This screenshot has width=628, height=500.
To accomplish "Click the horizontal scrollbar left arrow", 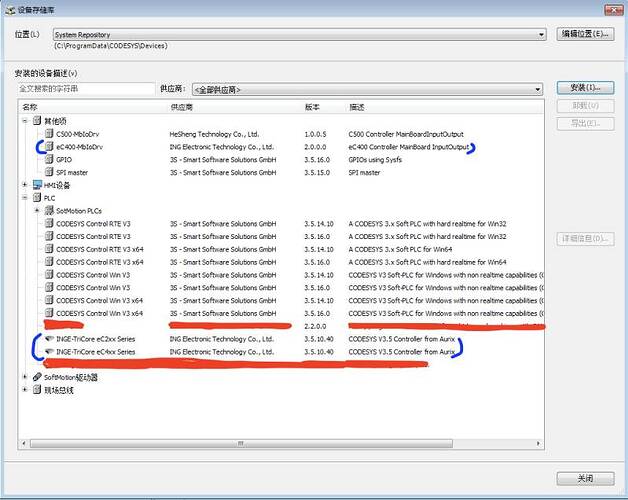I will click(x=24, y=444).
